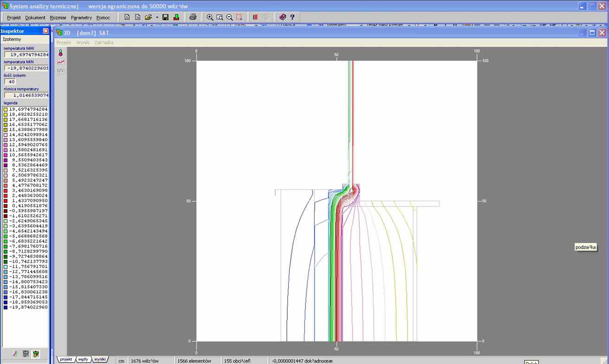
Task: Print with the printer icon
Action: 193,17
